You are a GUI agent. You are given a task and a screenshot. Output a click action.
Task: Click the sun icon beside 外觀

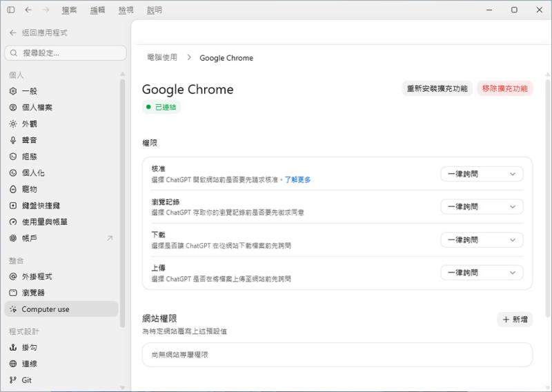coord(13,124)
